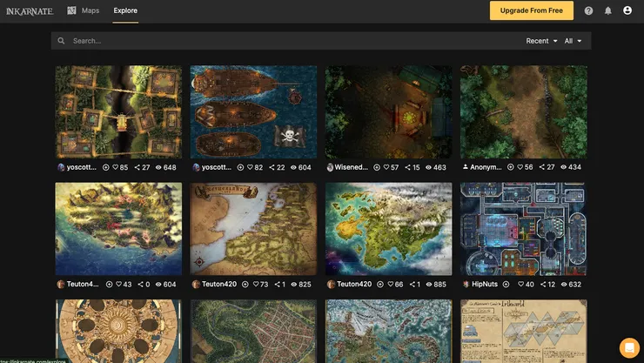Open the help question mark icon

pos(588,10)
